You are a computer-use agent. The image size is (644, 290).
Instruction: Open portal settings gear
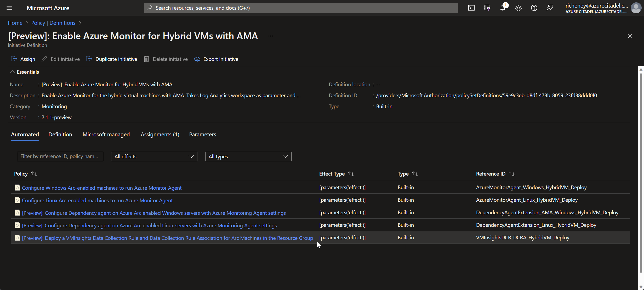518,8
